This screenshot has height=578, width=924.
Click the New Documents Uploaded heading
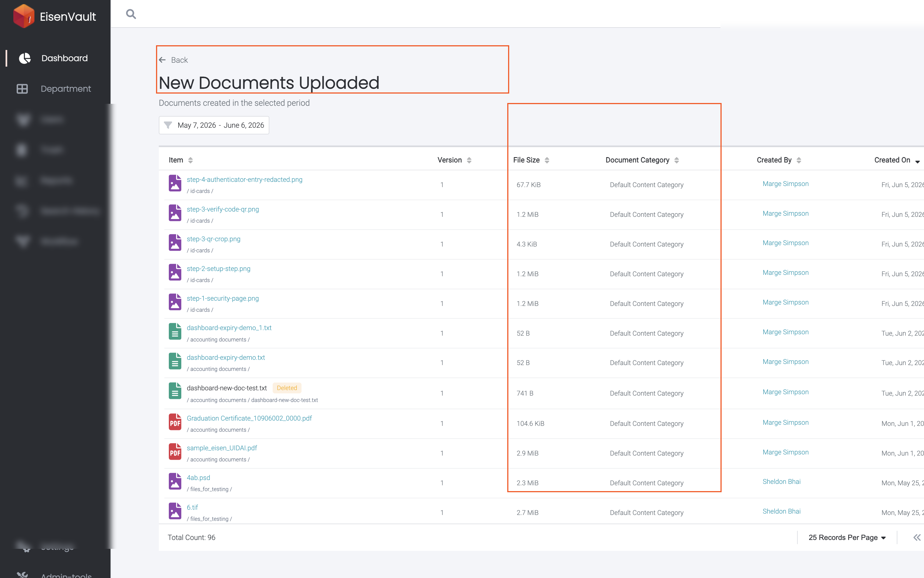(x=269, y=83)
